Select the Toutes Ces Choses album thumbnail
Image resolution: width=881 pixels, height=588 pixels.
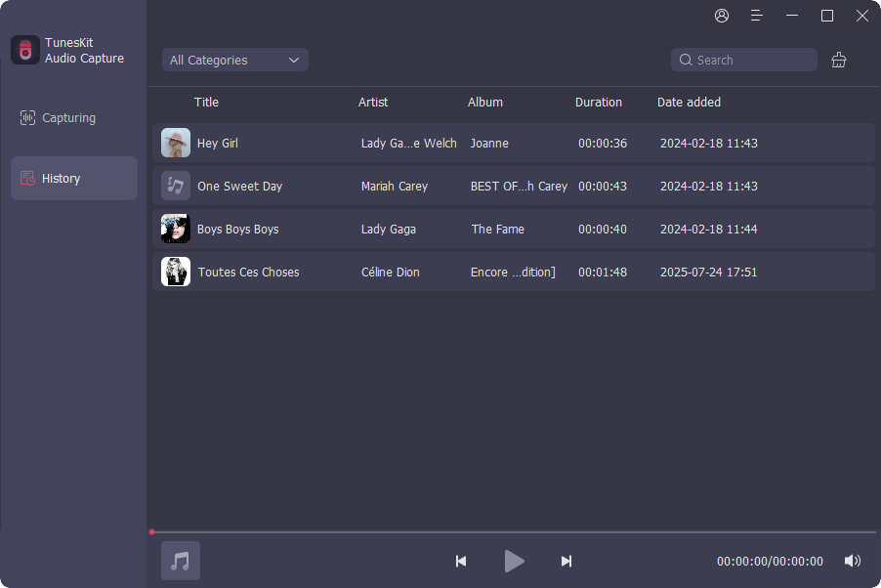click(x=176, y=272)
